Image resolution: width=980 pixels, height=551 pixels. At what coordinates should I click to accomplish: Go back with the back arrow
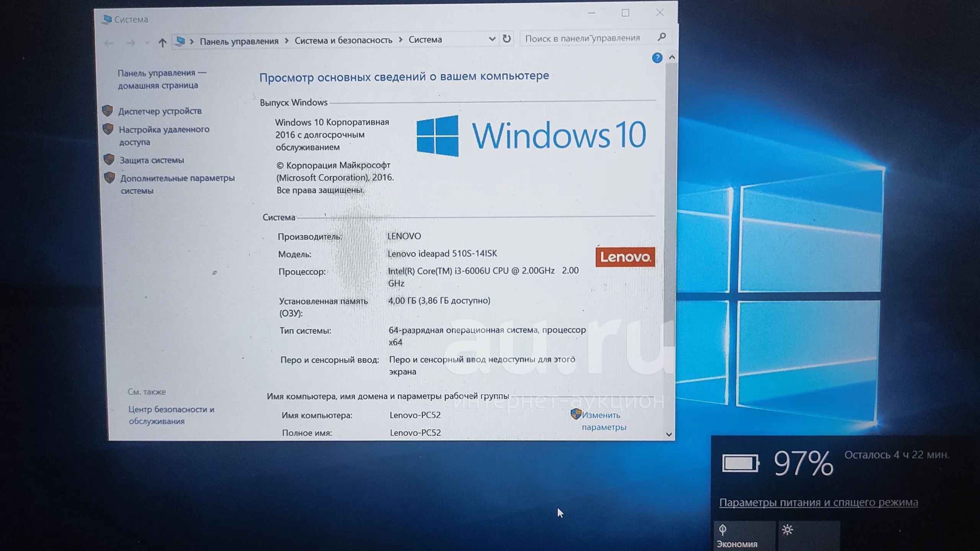tap(109, 43)
